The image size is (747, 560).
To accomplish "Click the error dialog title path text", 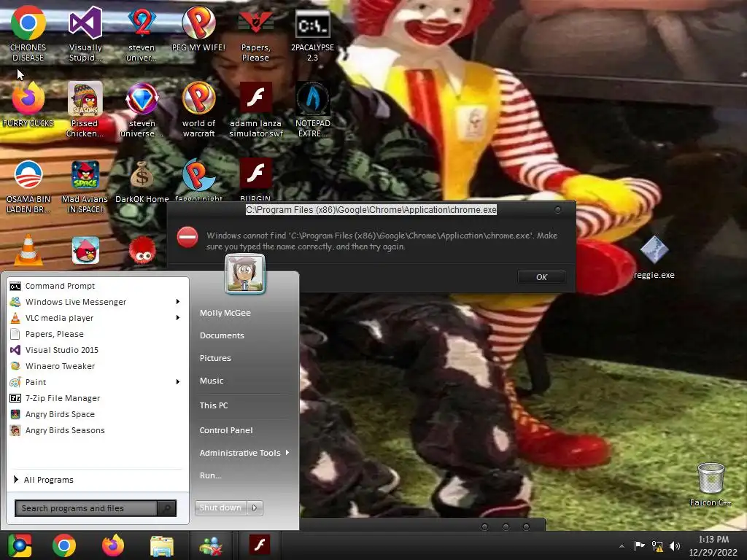I will point(371,209).
